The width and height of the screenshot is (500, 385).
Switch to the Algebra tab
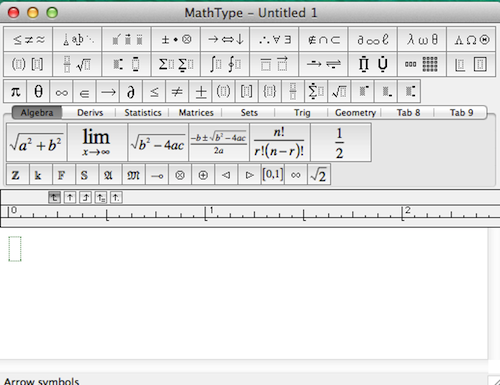(37, 113)
